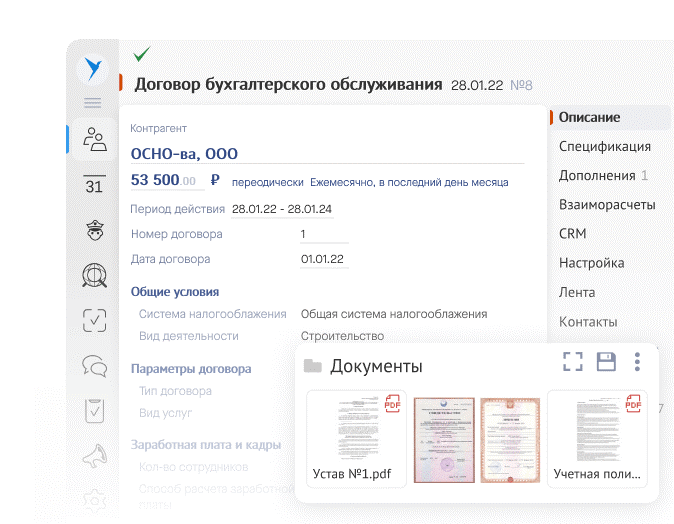Image resolution: width=674 pixels, height=524 pixels.
Task: Open Учетная поли... PDF thumbnail
Action: (x=597, y=438)
